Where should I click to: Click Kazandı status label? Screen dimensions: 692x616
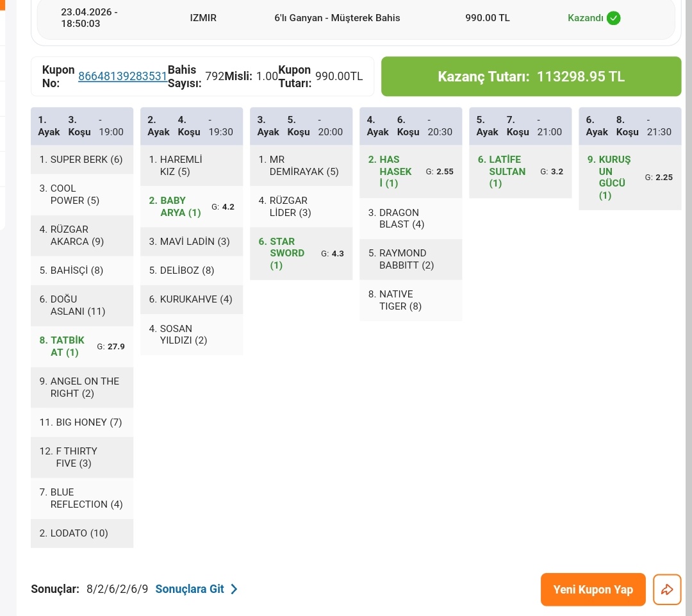click(585, 18)
